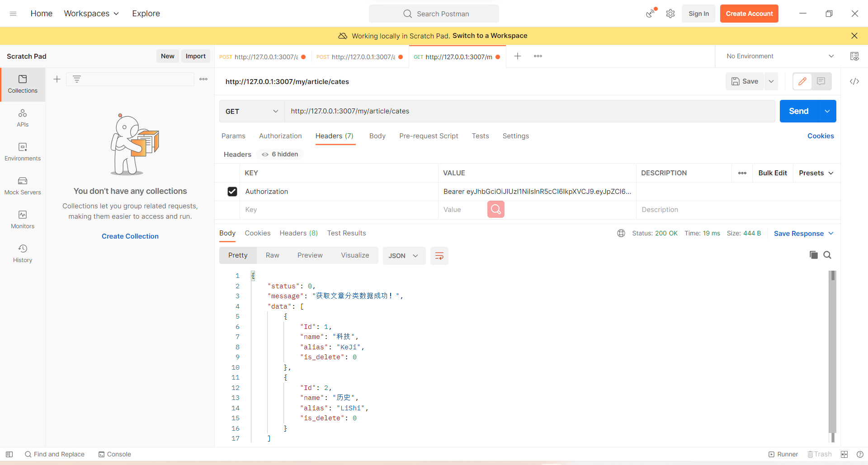The height and width of the screenshot is (465, 868).
Task: Switch to the Authorization request tab
Action: (x=280, y=136)
